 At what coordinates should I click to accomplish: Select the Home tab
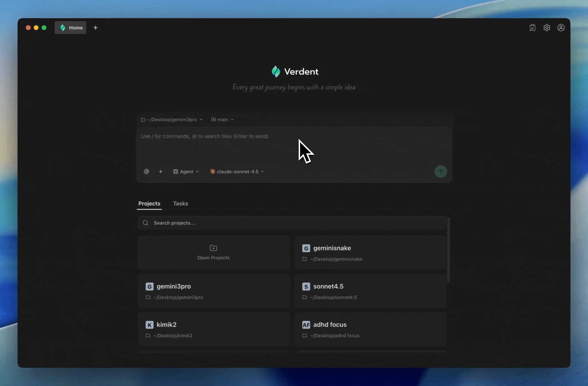[70, 28]
